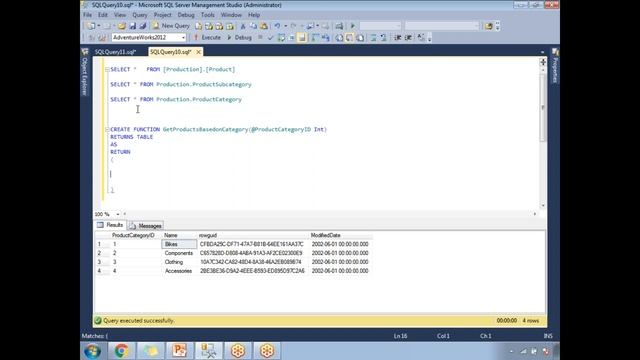640x360 pixels.
Task: Click the green Start arrow in the toolbar
Action: [x=353, y=26]
